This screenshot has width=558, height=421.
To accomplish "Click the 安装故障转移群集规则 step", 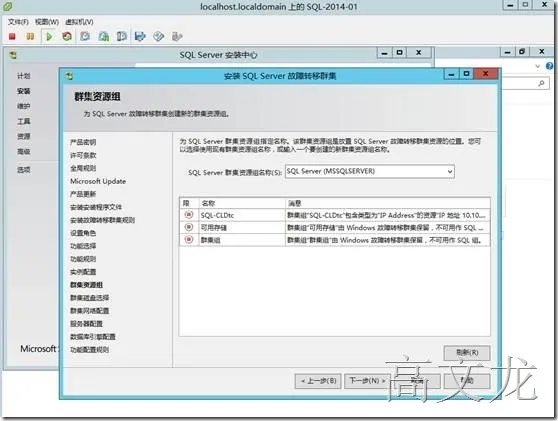I will [102, 220].
